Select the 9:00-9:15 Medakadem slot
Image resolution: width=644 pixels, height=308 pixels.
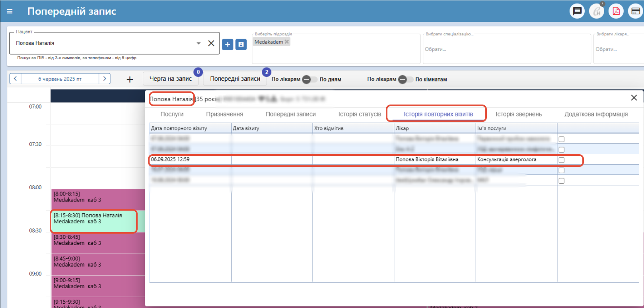point(98,286)
